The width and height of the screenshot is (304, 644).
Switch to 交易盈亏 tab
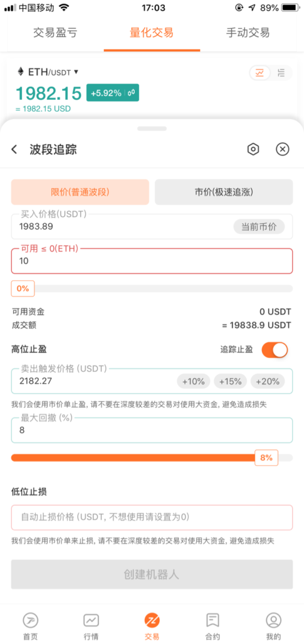55,33
